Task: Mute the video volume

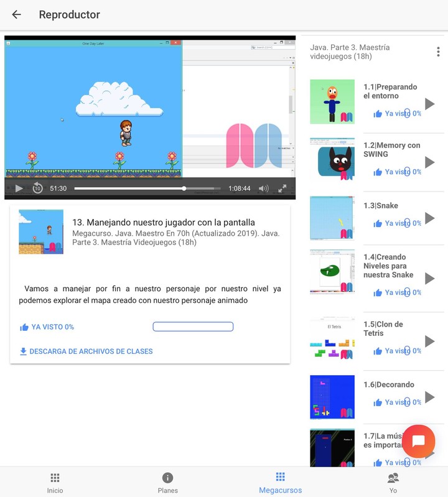Action: [x=264, y=188]
